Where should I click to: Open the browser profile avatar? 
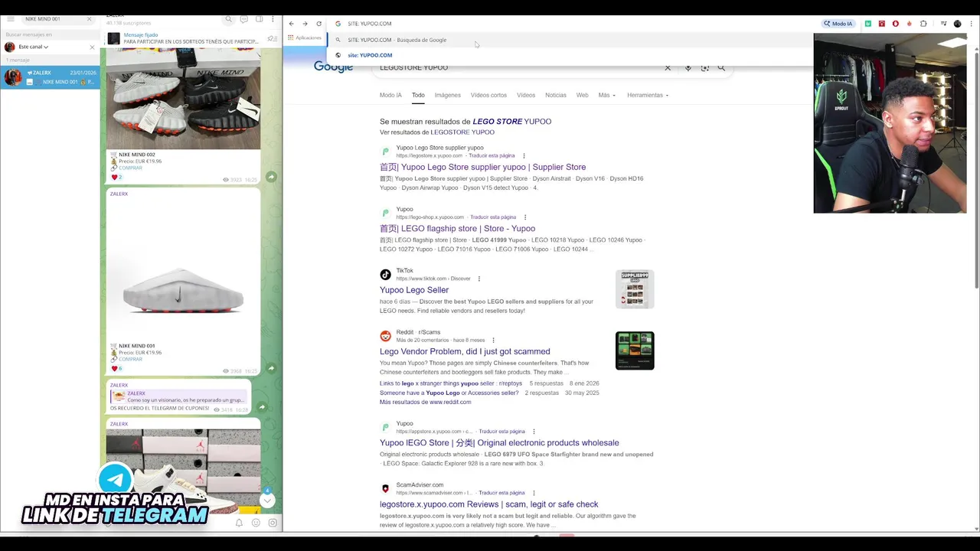[x=957, y=24]
